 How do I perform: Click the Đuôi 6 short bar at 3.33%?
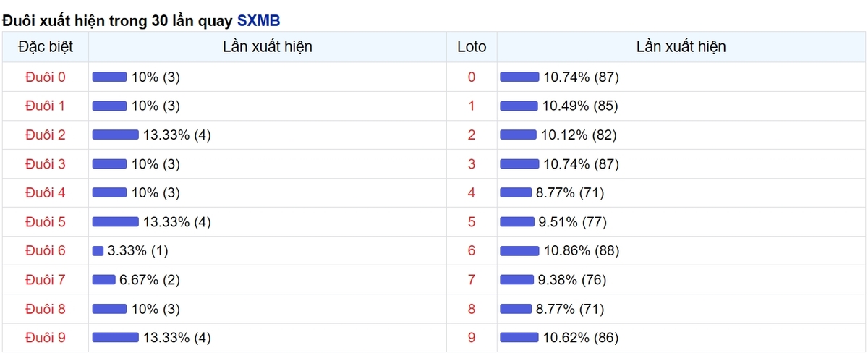tap(98, 250)
